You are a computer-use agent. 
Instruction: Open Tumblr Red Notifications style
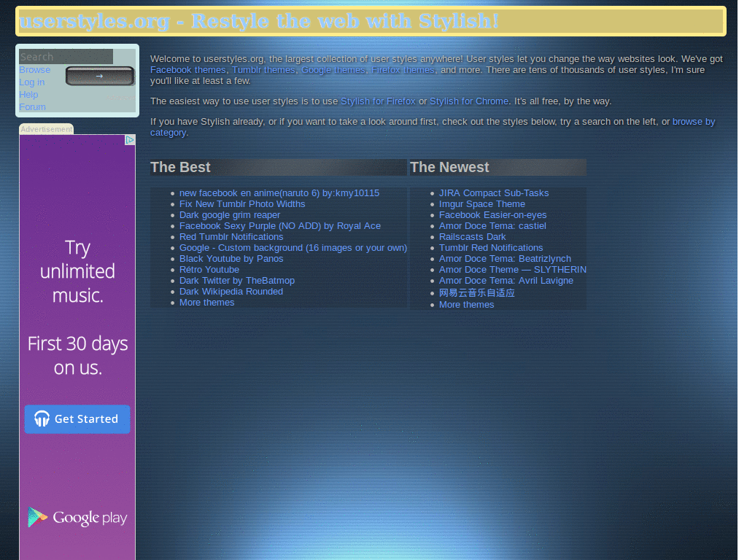(x=491, y=248)
